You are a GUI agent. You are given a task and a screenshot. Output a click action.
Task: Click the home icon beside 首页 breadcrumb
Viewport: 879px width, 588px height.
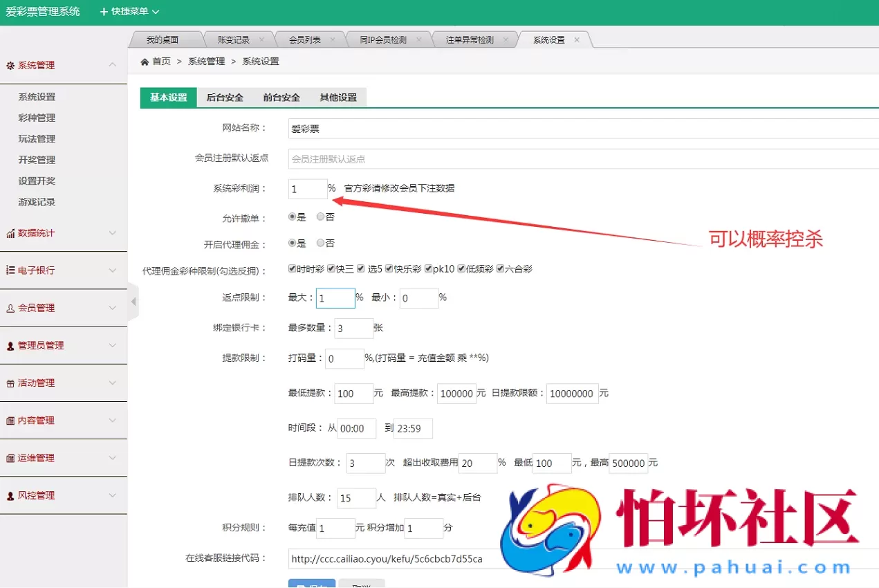click(146, 61)
